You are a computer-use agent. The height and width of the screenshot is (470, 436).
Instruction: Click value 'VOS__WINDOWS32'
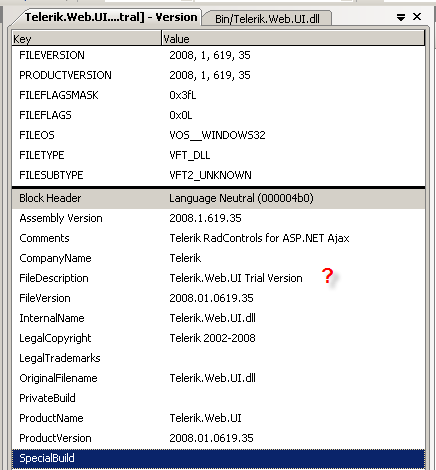(x=217, y=135)
